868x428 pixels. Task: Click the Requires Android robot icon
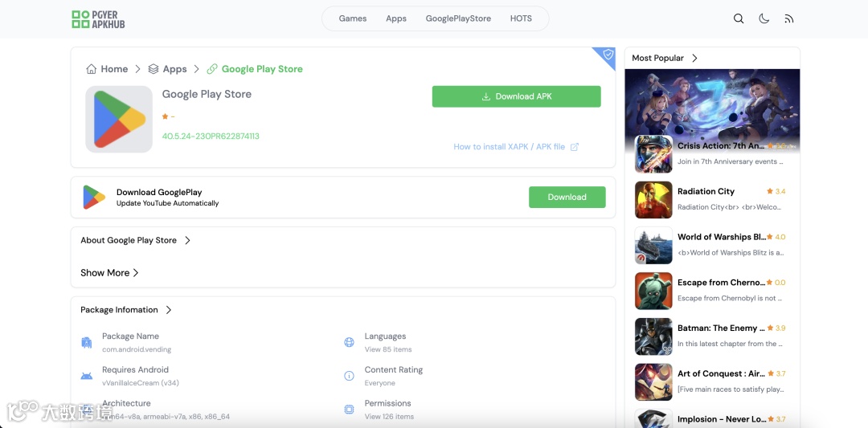[86, 377]
